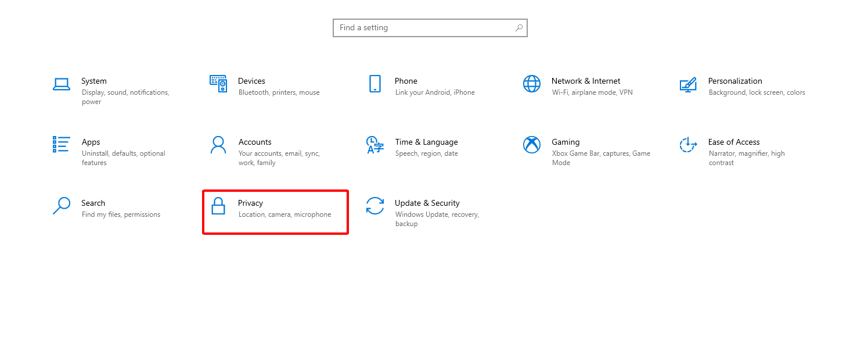Click 'Uninstall, defaults, optional features' text
868x340 pixels.
[x=124, y=158]
